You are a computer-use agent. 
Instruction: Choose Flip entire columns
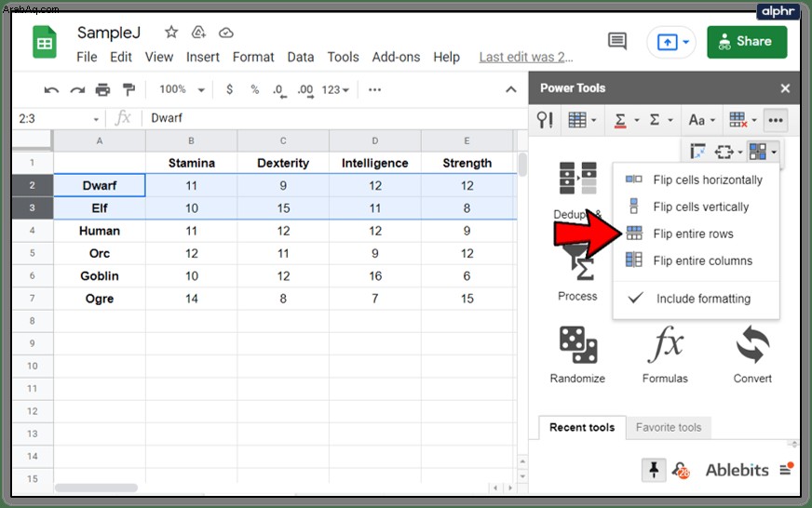coord(696,261)
